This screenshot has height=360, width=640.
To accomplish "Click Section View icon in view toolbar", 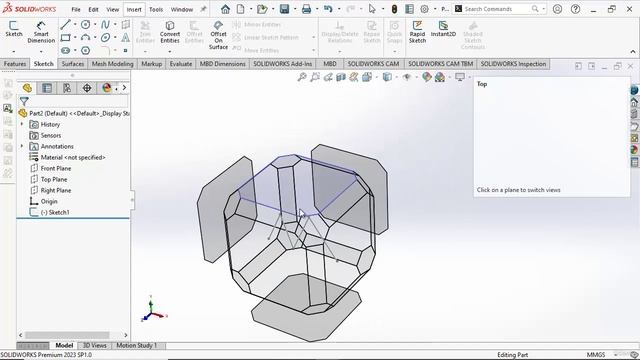I will [x=341, y=77].
